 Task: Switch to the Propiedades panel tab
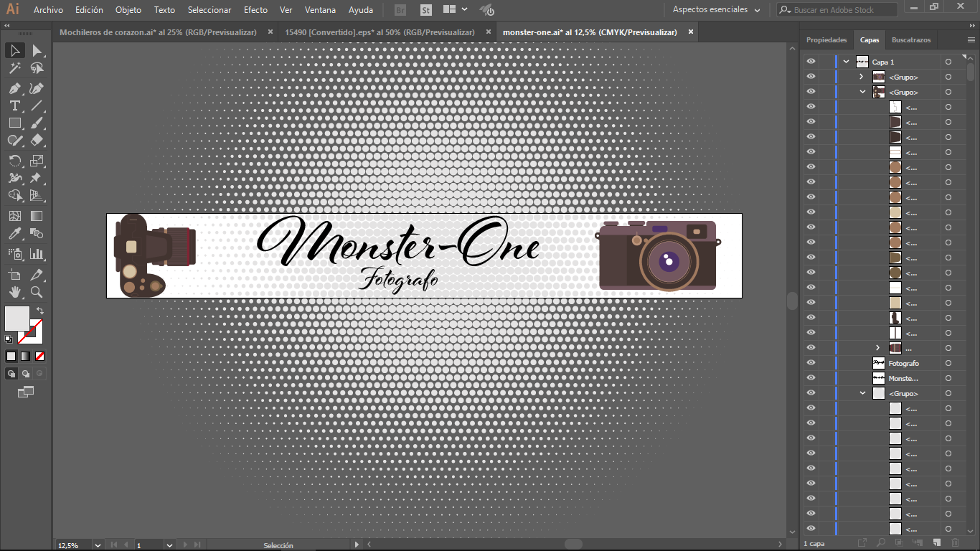click(x=826, y=40)
